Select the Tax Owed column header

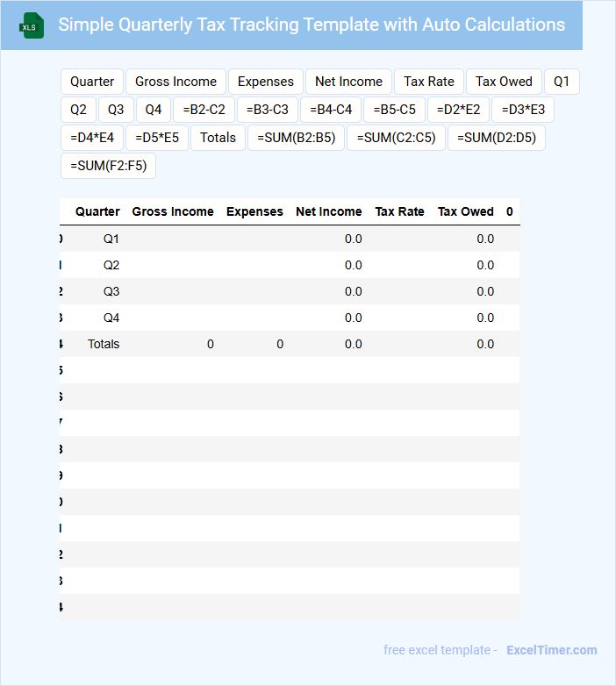coord(465,211)
